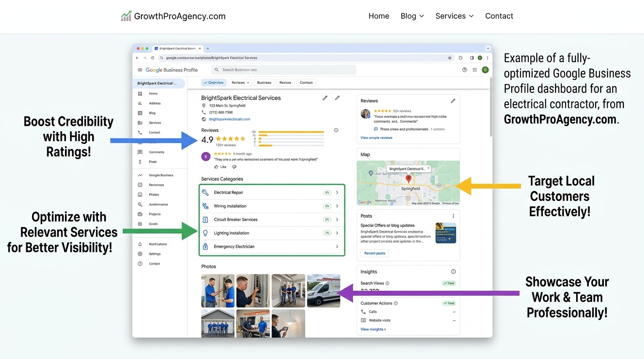
Task: Click the pencil icon on the Reviews card
Action: click(453, 101)
